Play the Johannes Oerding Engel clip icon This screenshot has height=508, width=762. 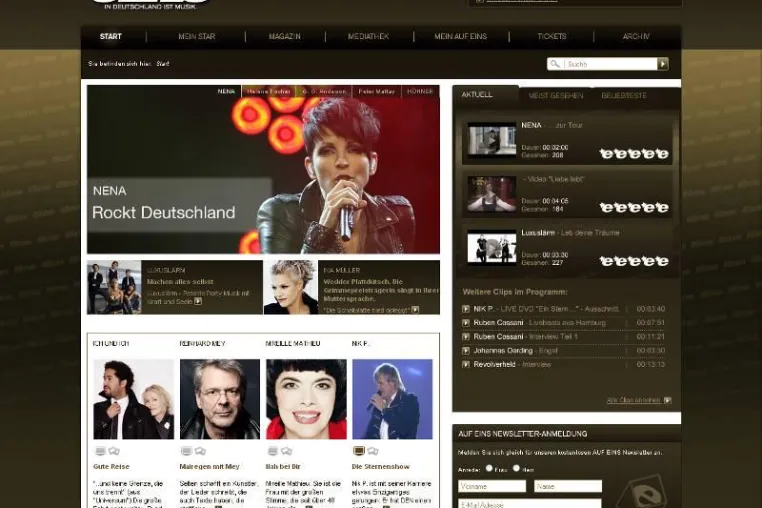[466, 350]
